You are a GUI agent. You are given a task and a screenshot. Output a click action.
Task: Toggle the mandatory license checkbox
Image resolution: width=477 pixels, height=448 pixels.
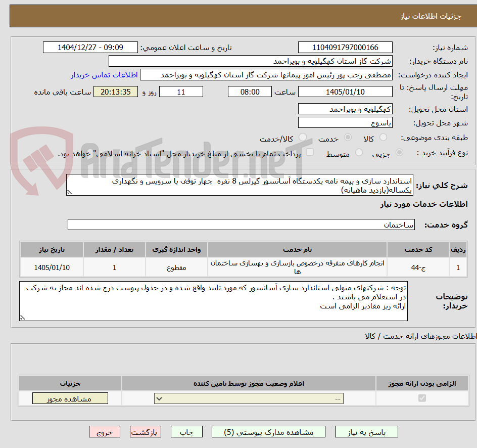[x=422, y=398]
